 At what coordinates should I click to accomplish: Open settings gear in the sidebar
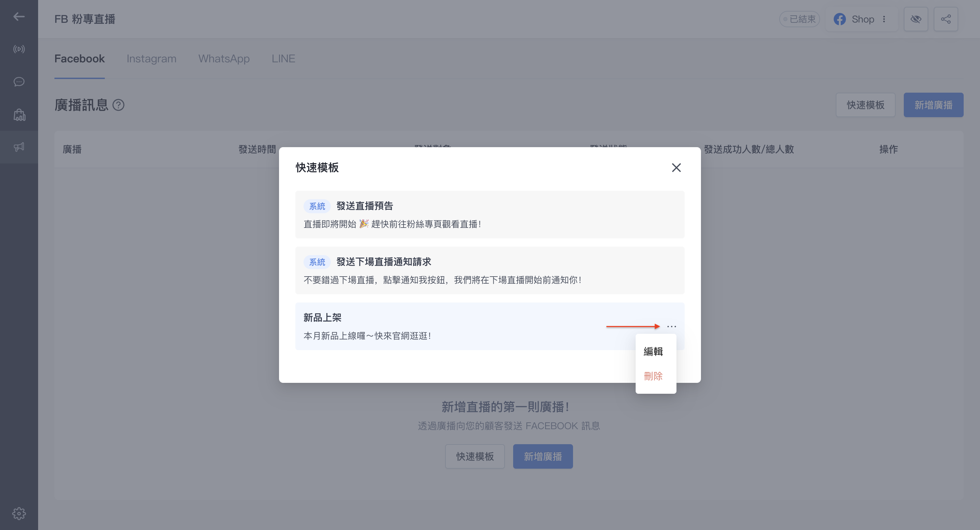[x=19, y=513]
